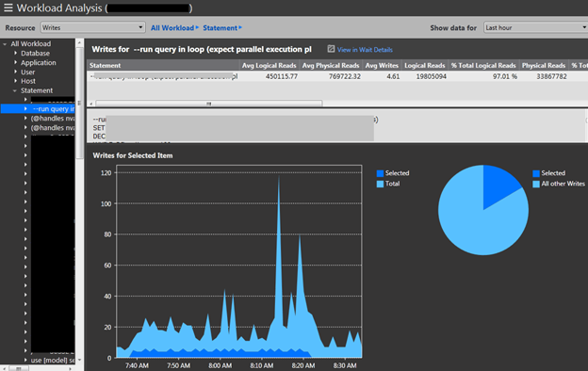
Task: Sort by % Total Logical Reads column
Action: coord(483,65)
